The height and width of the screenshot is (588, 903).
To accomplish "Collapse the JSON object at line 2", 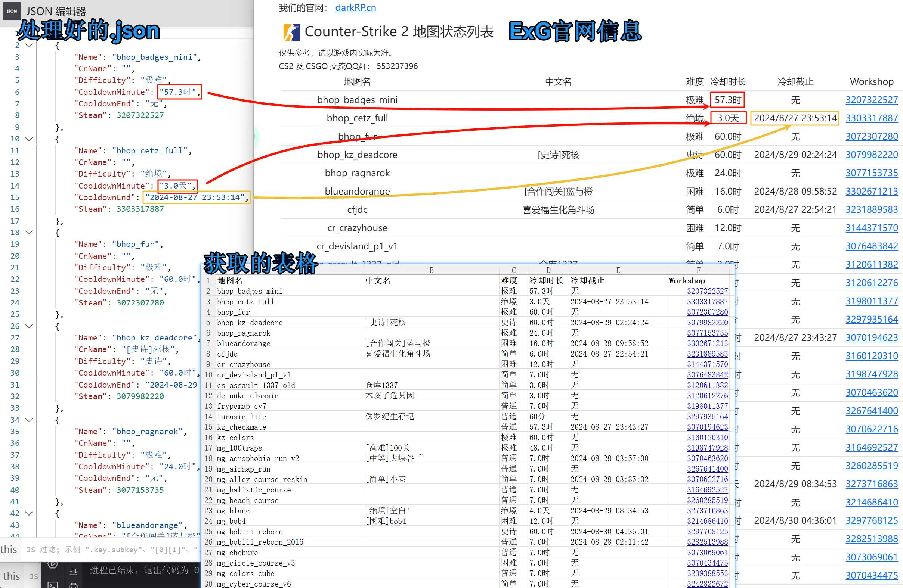I will [x=29, y=46].
